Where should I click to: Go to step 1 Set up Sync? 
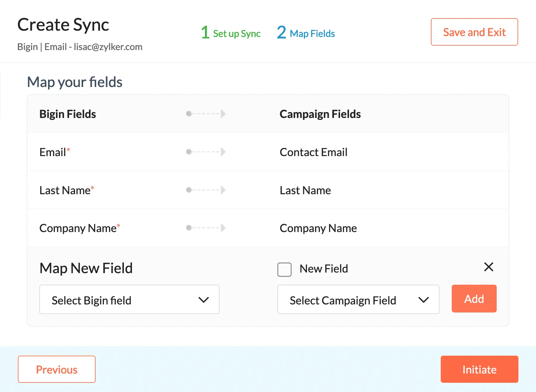231,33
